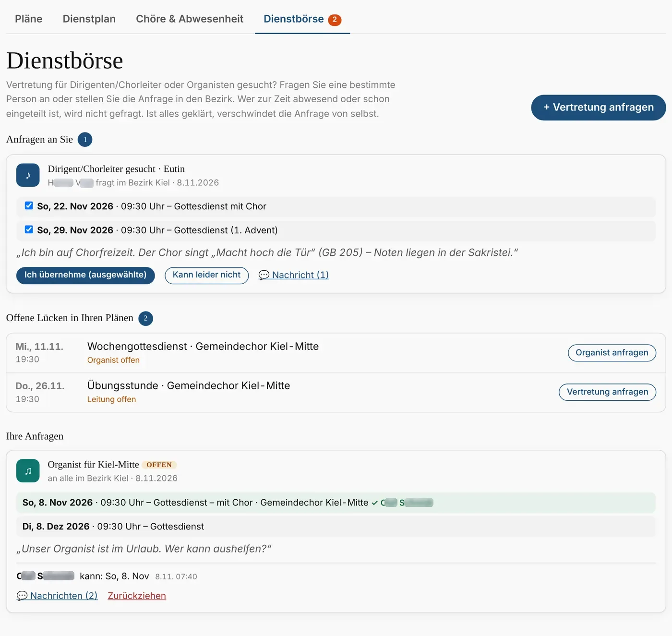Click the an alle im Bezirk Kiel text
Viewport: 672px width, 636px height.
[x=88, y=478]
